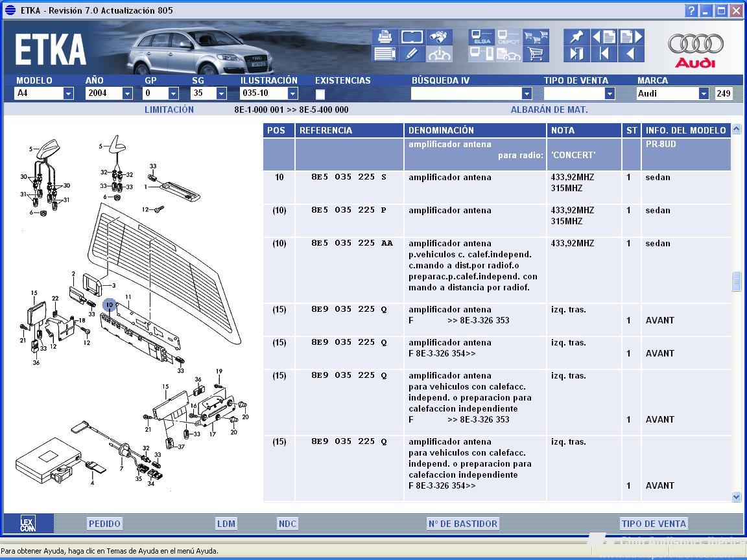Screen dimensions: 747x560
Task: Click the box showing 249 beside MARCA
Action: pyautogui.click(x=724, y=93)
